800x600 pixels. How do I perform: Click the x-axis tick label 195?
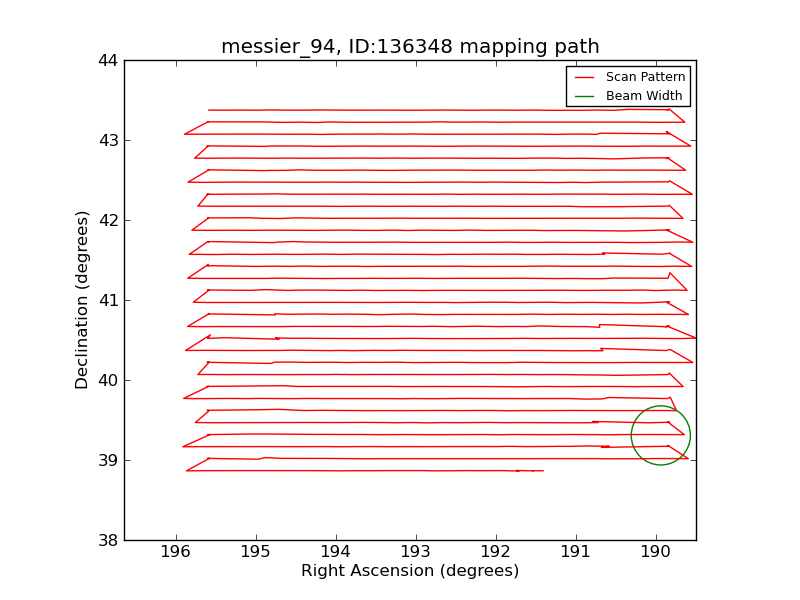[256, 552]
